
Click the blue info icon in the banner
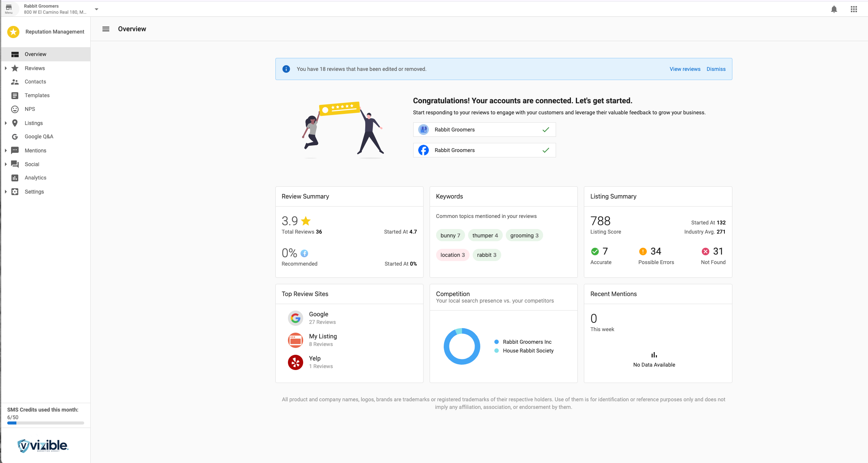[286, 69]
